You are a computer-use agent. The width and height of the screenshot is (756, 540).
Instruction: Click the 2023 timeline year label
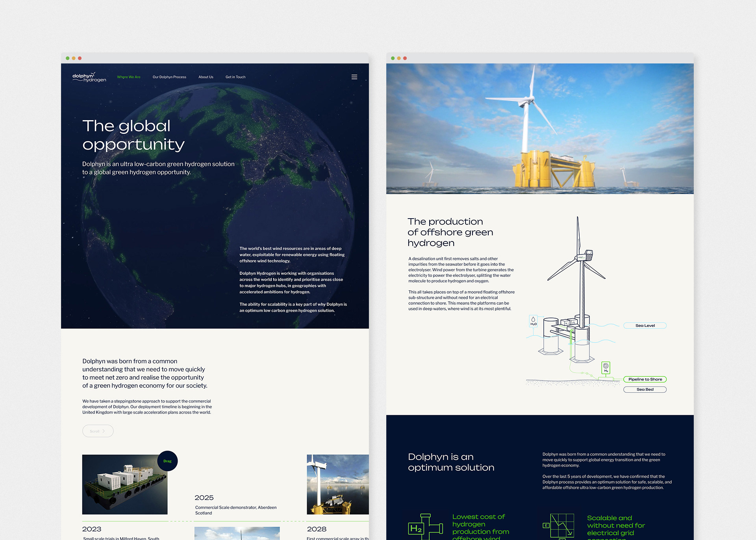coord(92,529)
